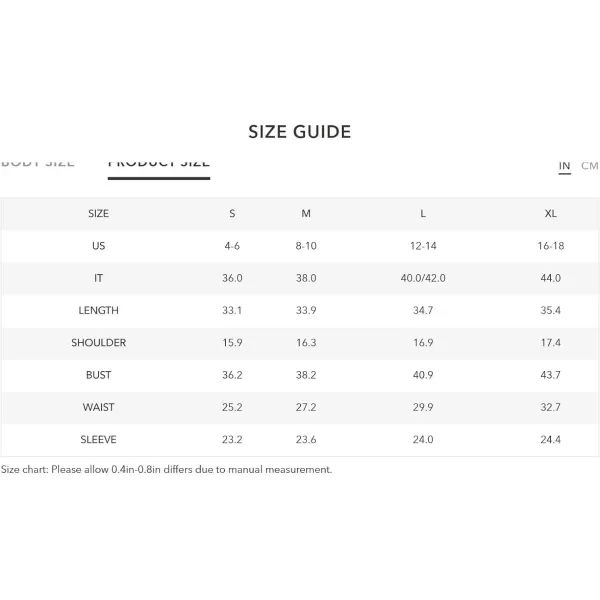Select the S size column header
The width and height of the screenshot is (600, 600).
tap(232, 214)
